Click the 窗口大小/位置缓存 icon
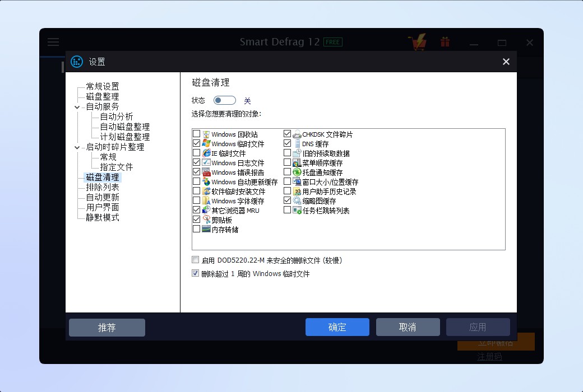Viewport: 583px width, 392px height. point(297,182)
